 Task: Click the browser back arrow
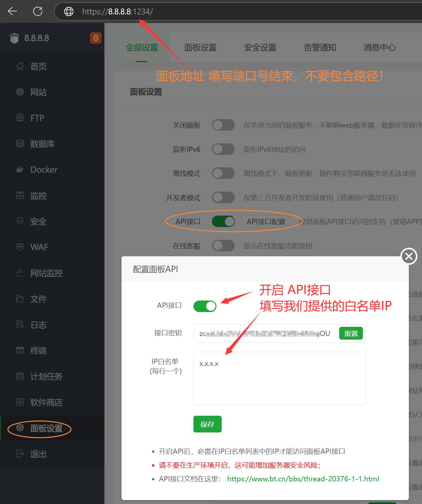pos(12,11)
